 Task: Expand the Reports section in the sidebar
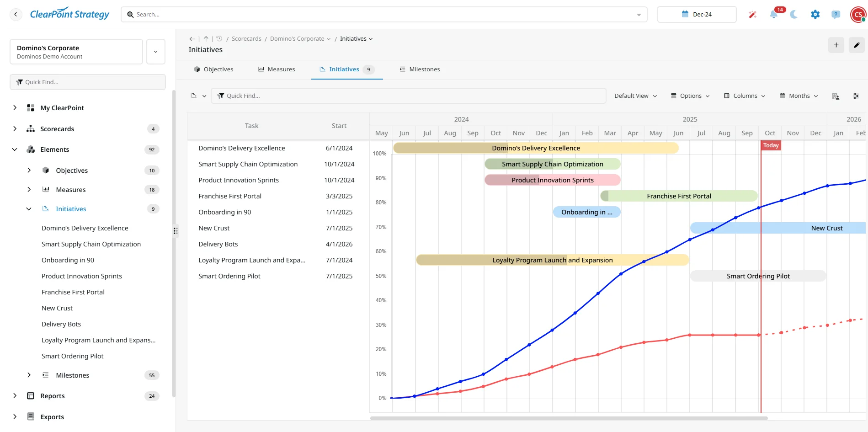click(x=14, y=396)
